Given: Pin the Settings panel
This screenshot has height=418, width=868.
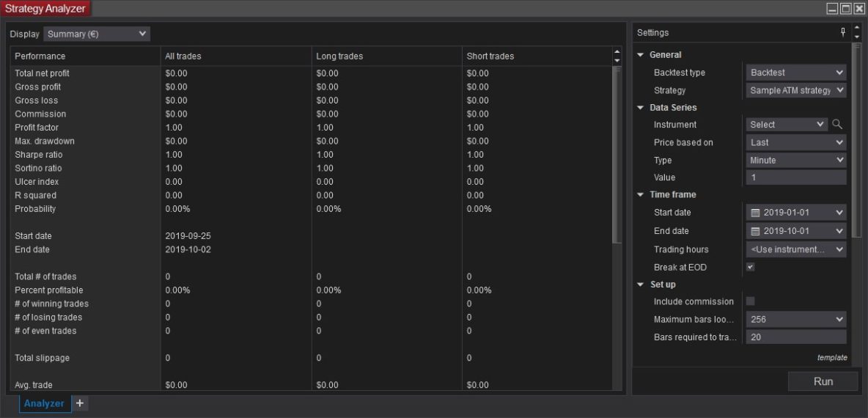Looking at the screenshot, I should [843, 32].
